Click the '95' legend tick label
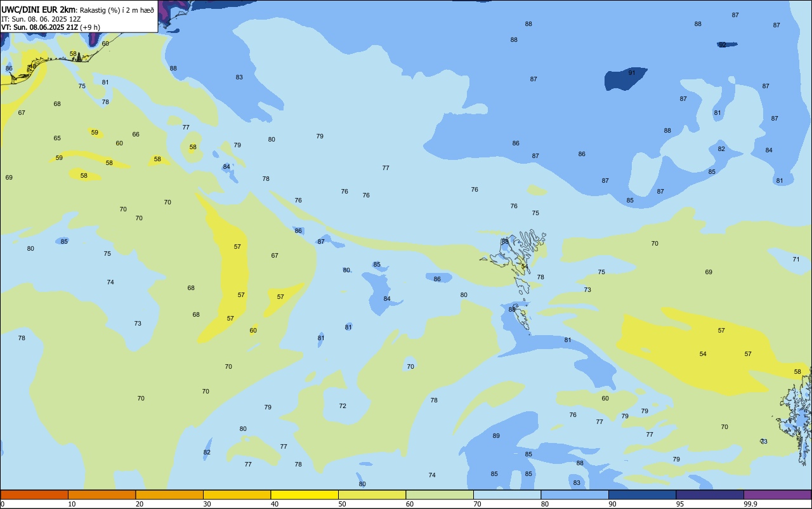The width and height of the screenshot is (812, 509). 679,504
